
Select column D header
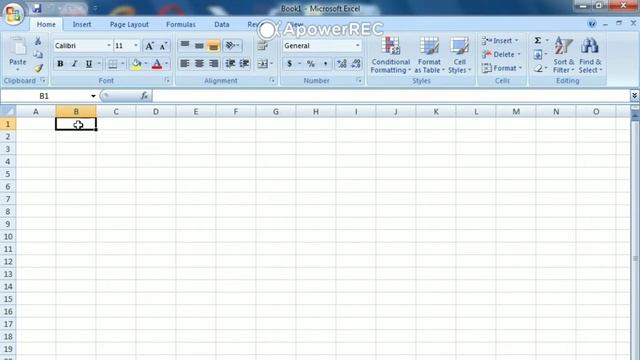point(156,111)
